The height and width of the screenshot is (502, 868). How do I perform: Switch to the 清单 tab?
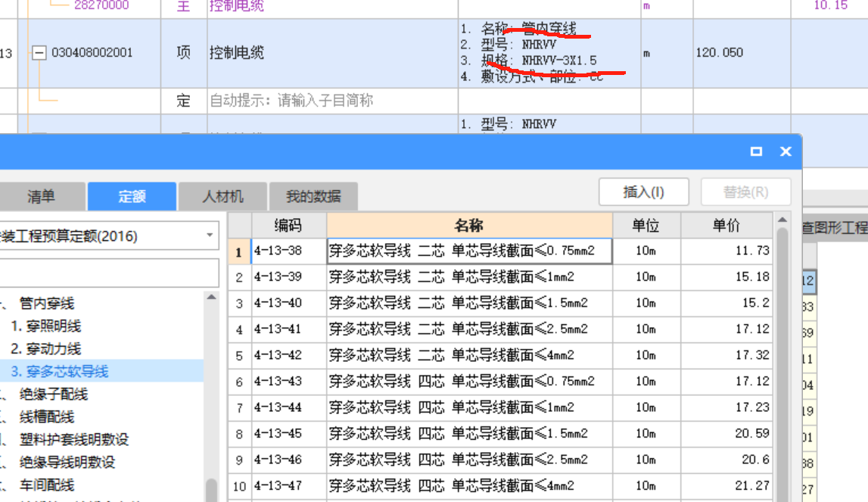pos(42,196)
